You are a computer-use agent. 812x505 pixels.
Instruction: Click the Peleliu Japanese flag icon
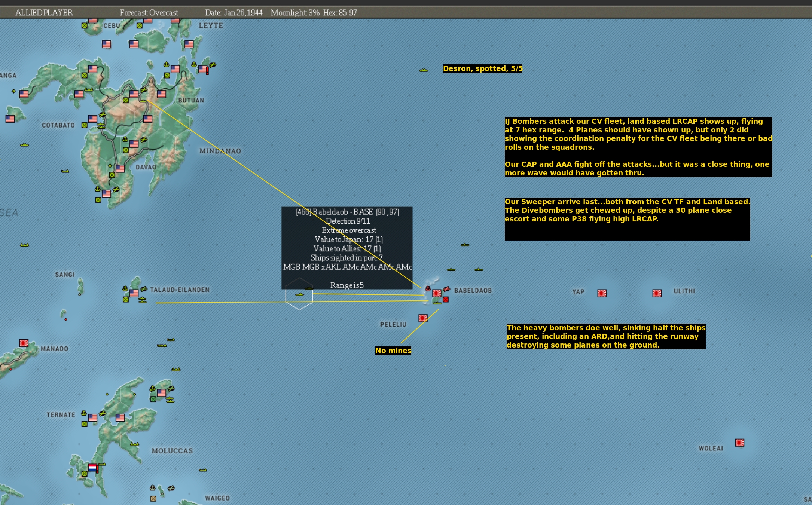click(423, 318)
